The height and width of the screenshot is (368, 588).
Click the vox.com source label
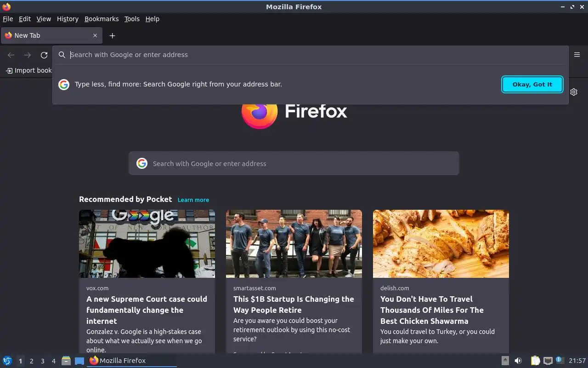click(97, 288)
